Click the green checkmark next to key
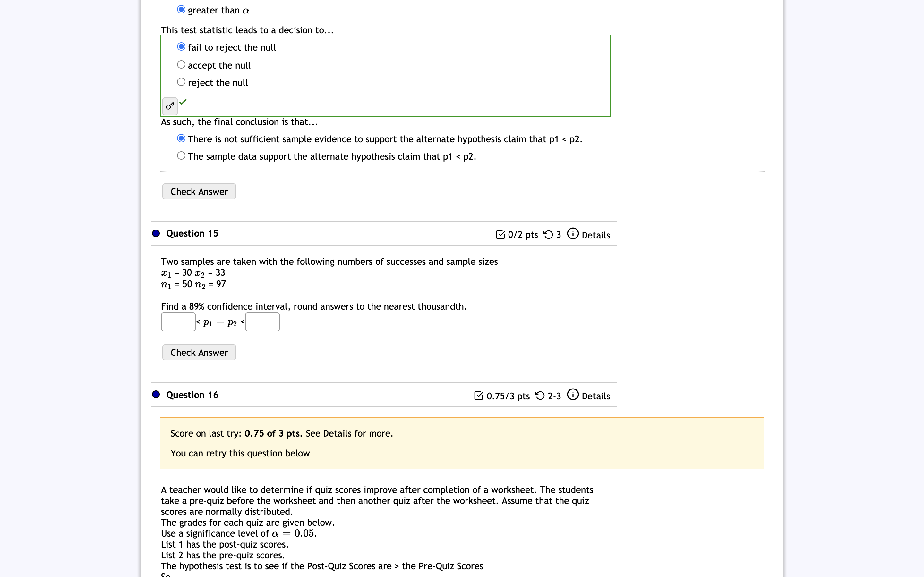 pos(183,102)
